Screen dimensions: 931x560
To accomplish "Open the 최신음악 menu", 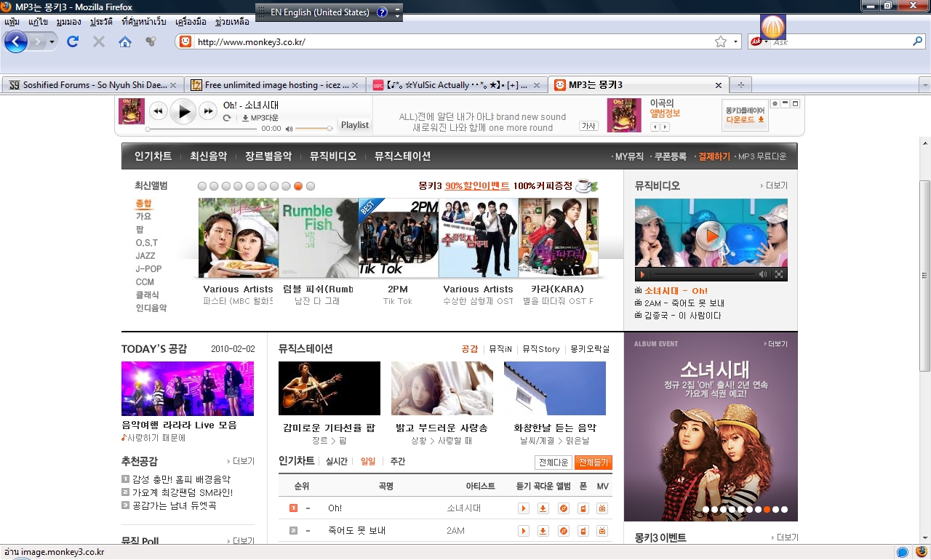I will pos(209,156).
